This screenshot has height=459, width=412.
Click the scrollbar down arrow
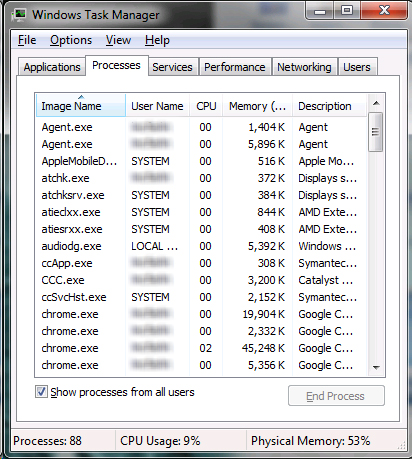point(376,367)
